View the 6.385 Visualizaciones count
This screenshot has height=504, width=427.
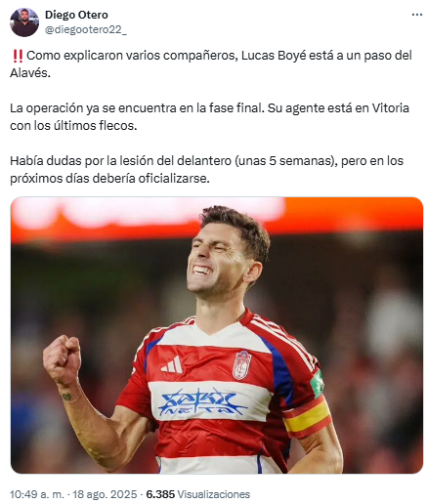(197, 494)
